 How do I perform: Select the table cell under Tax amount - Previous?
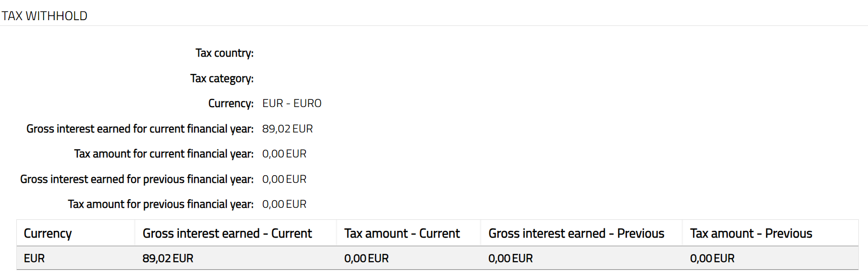pos(712,258)
